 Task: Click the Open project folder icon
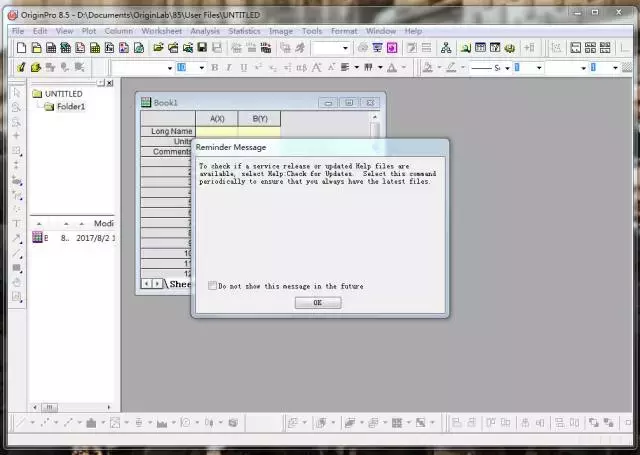pos(158,48)
